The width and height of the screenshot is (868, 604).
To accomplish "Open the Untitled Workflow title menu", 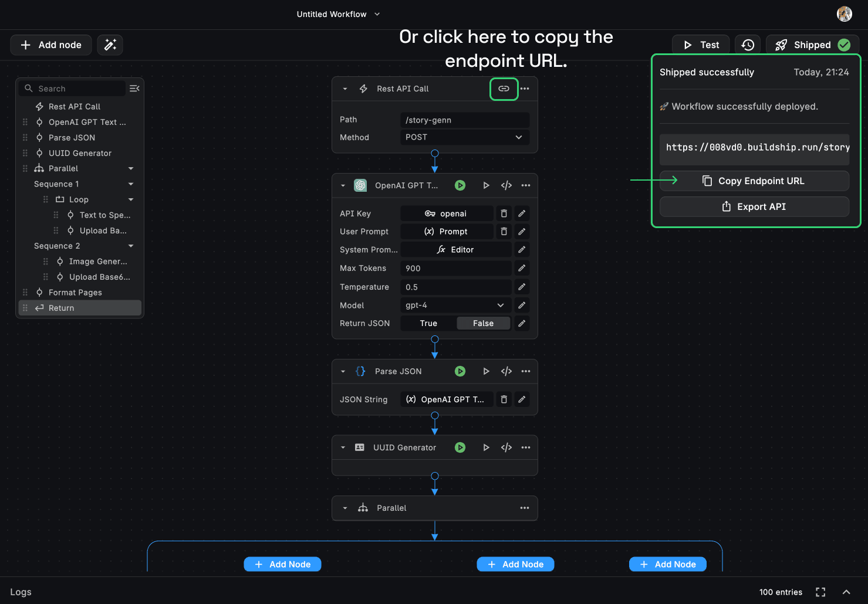I will pos(338,14).
